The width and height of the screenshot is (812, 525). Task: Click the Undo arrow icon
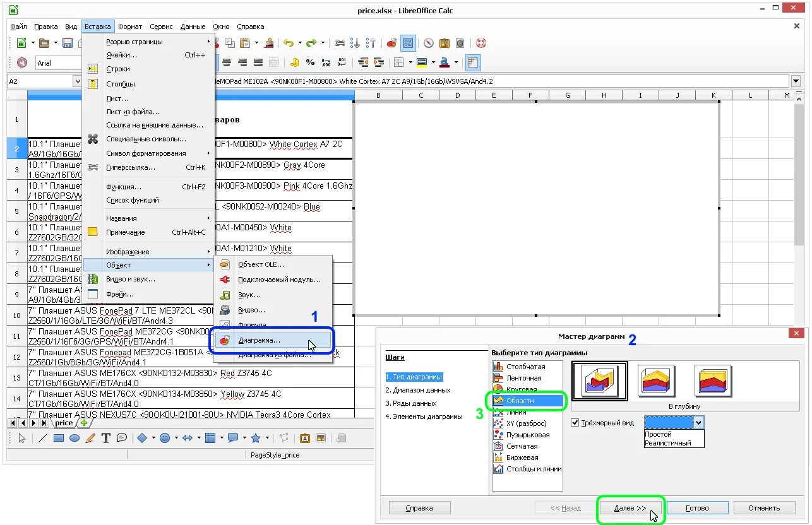click(289, 43)
